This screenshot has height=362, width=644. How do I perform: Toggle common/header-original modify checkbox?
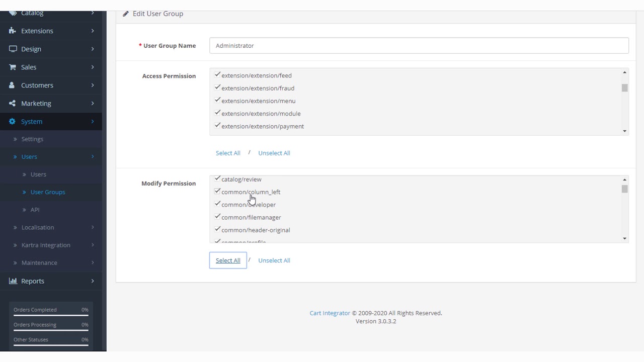217,229
